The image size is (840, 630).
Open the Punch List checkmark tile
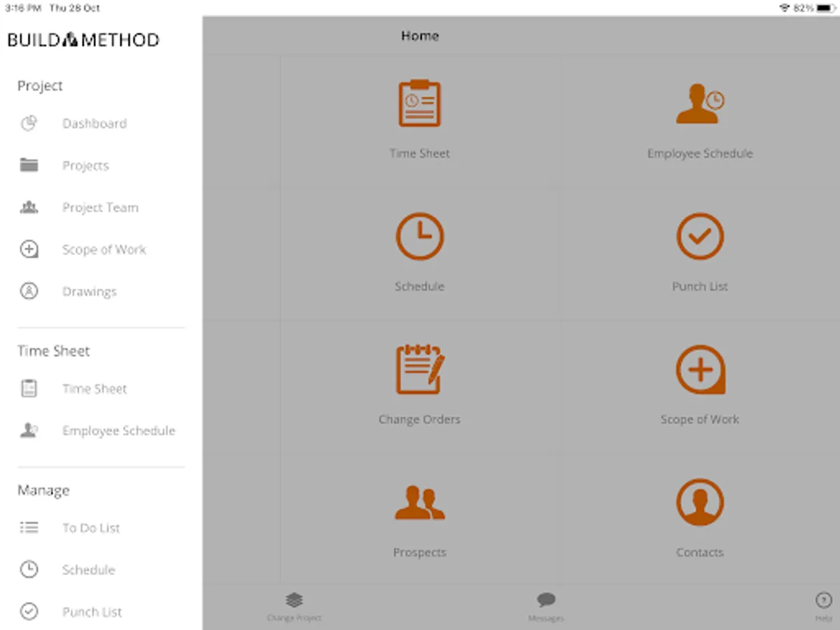700,237
